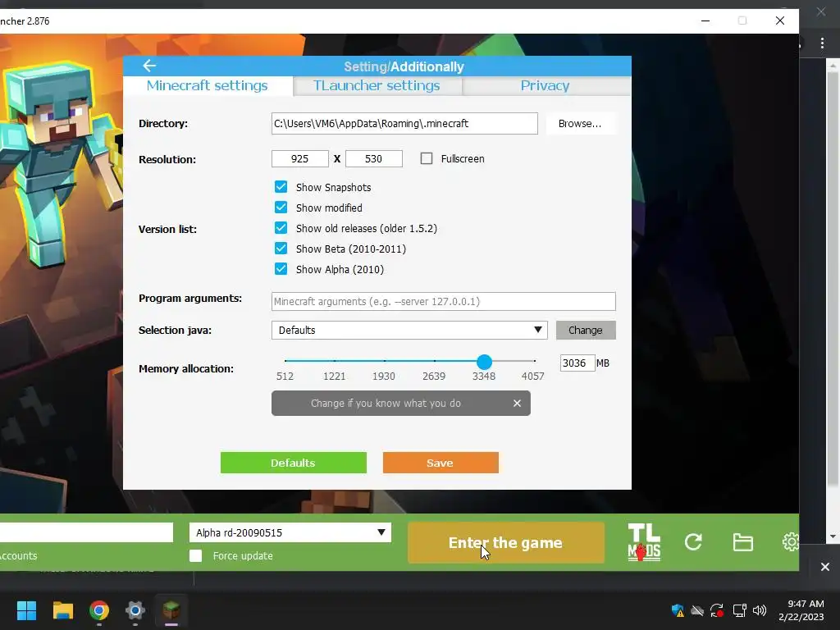840x630 pixels.
Task: Click the resolution width field 925
Action: point(300,158)
